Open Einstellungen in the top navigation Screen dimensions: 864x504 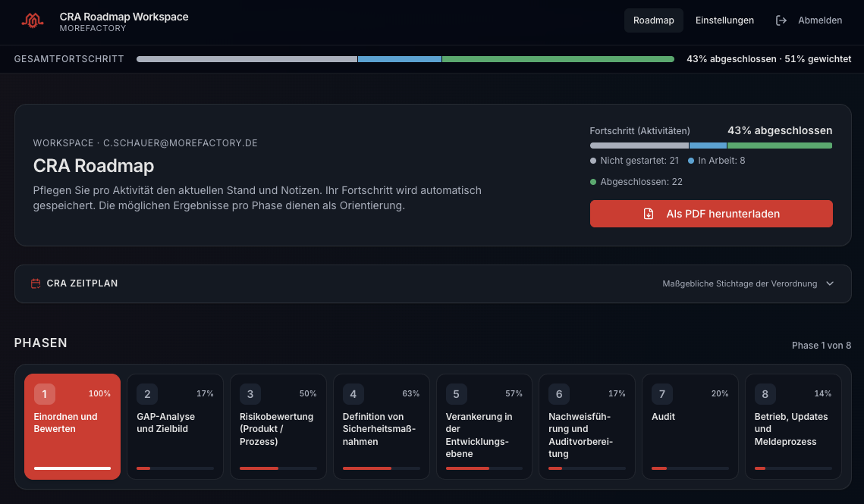724,20
